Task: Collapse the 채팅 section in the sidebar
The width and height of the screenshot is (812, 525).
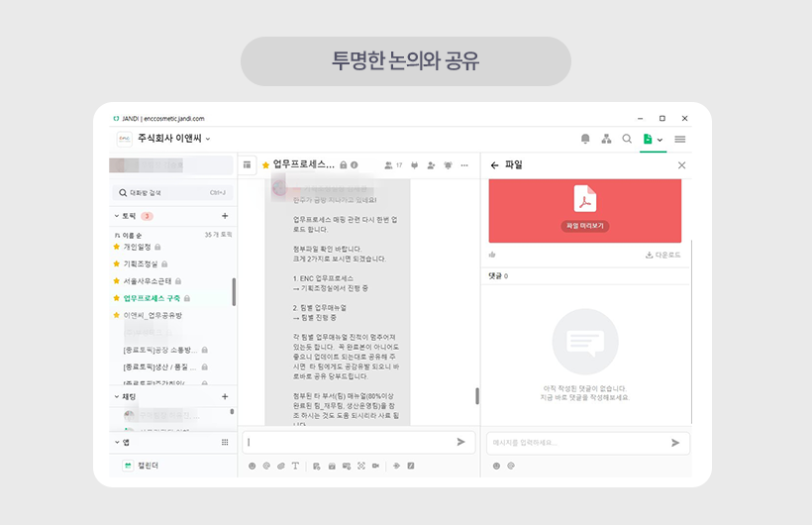Action: pos(116,396)
